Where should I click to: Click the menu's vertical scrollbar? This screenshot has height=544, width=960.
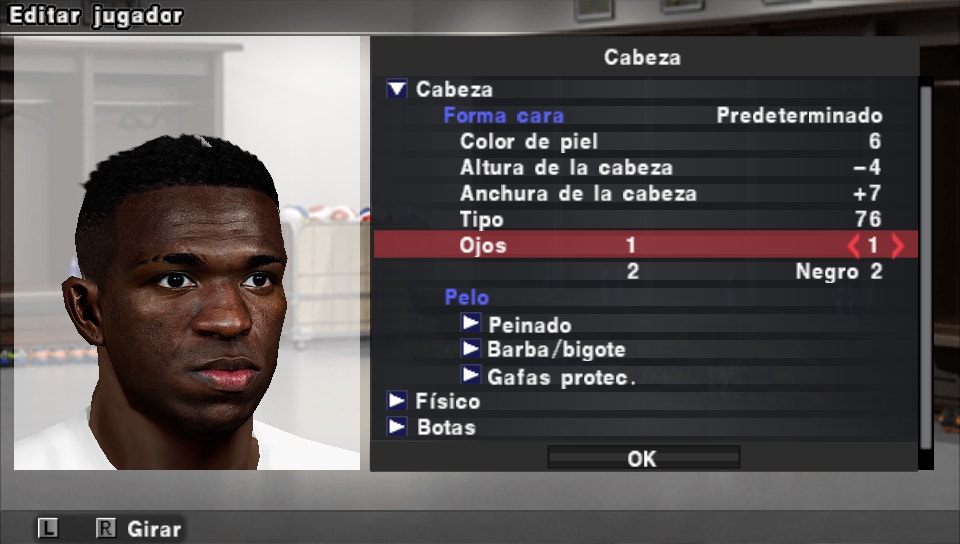(926, 268)
